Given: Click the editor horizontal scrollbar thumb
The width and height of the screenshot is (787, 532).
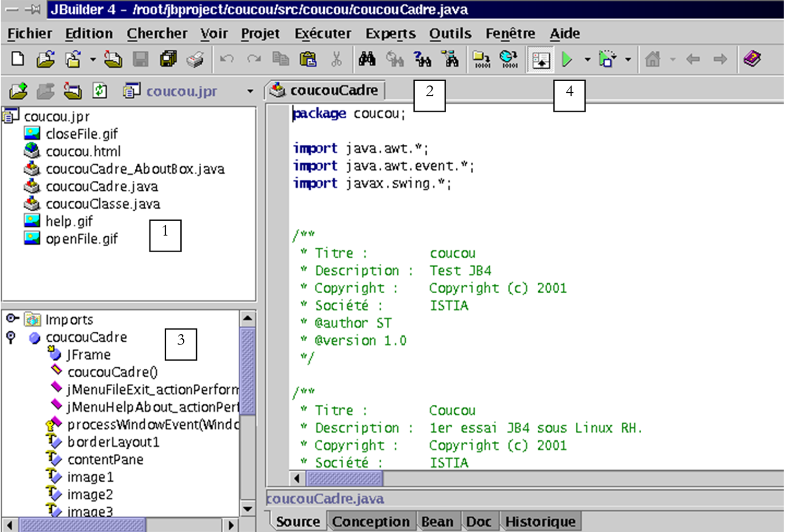Looking at the screenshot, I should (344, 478).
